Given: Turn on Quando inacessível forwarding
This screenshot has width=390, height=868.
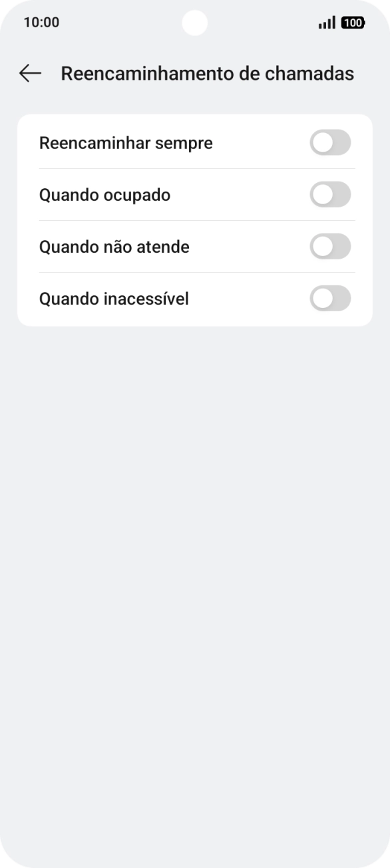Looking at the screenshot, I should coord(330,298).
